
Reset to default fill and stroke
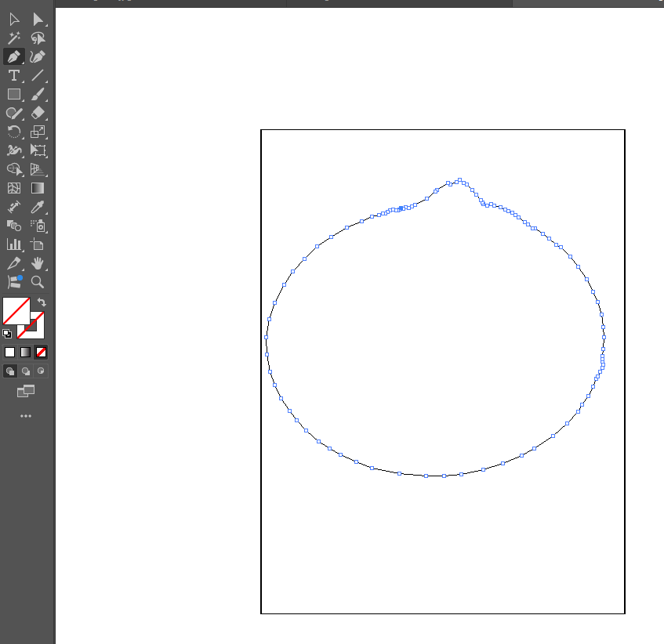pyautogui.click(x=7, y=334)
